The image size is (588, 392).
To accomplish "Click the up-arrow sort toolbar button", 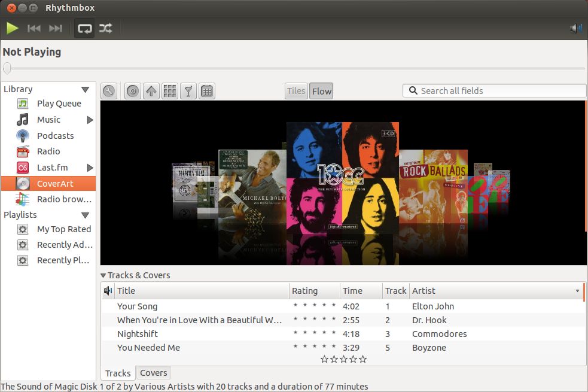I will pos(151,91).
